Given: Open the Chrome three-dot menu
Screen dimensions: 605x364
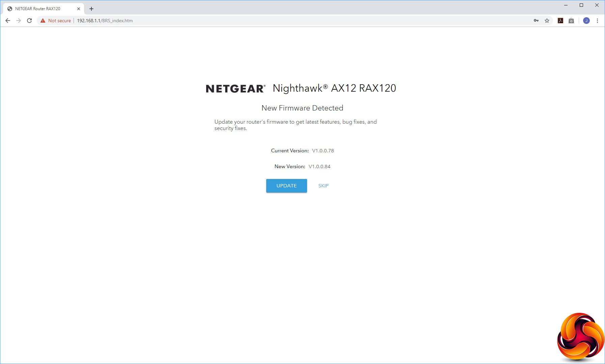Looking at the screenshot, I should coord(597,21).
